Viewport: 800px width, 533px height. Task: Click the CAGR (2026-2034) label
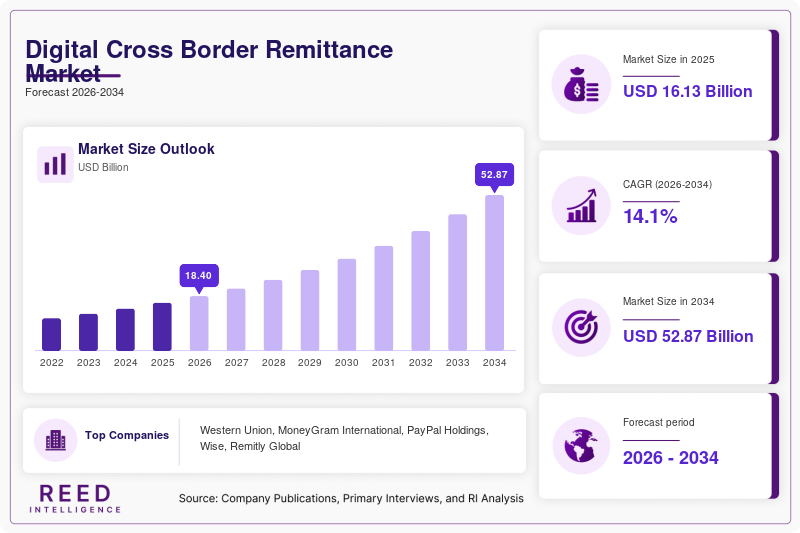(x=667, y=185)
